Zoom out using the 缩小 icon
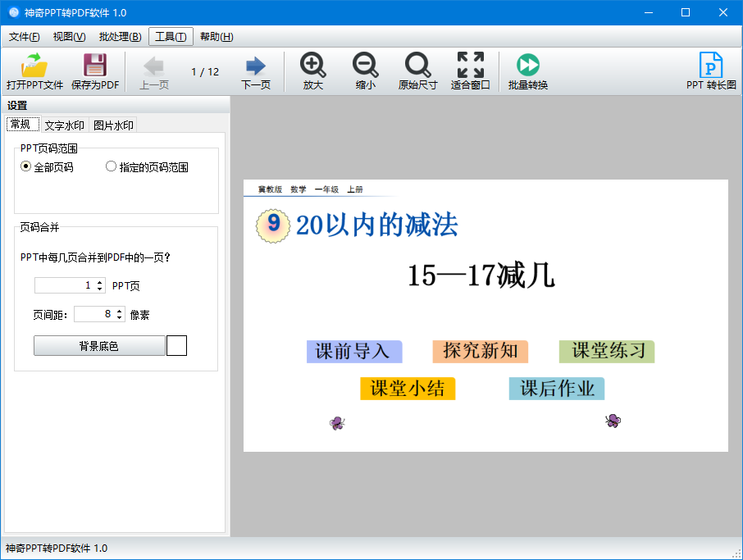This screenshot has width=743, height=560. pyautogui.click(x=365, y=71)
